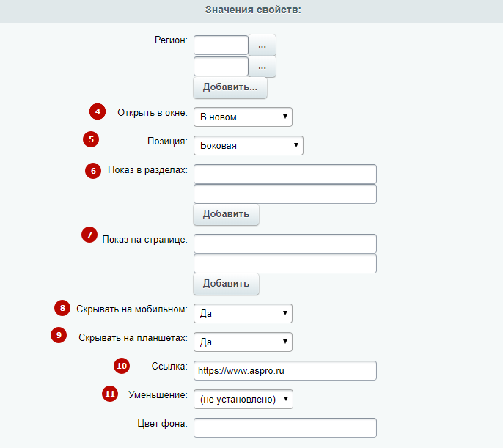Click the red number 11 marker

pyautogui.click(x=110, y=394)
